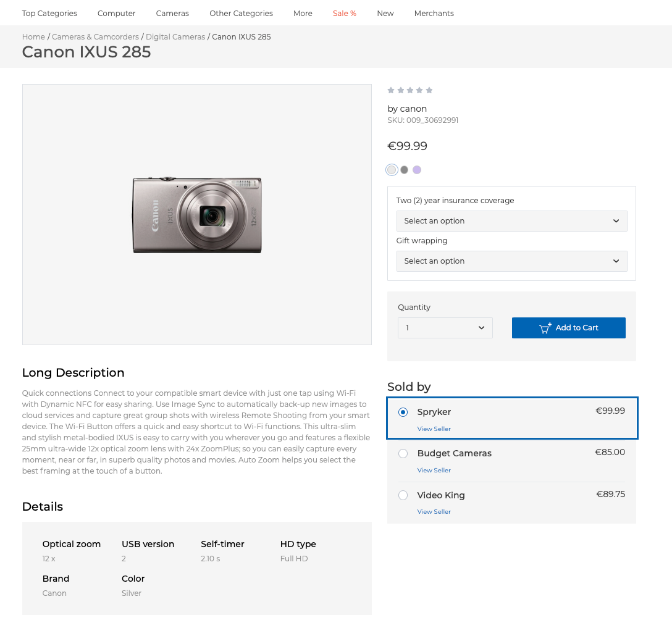
Task: Click the '2.10 s' self-timer value
Action: 211,559
